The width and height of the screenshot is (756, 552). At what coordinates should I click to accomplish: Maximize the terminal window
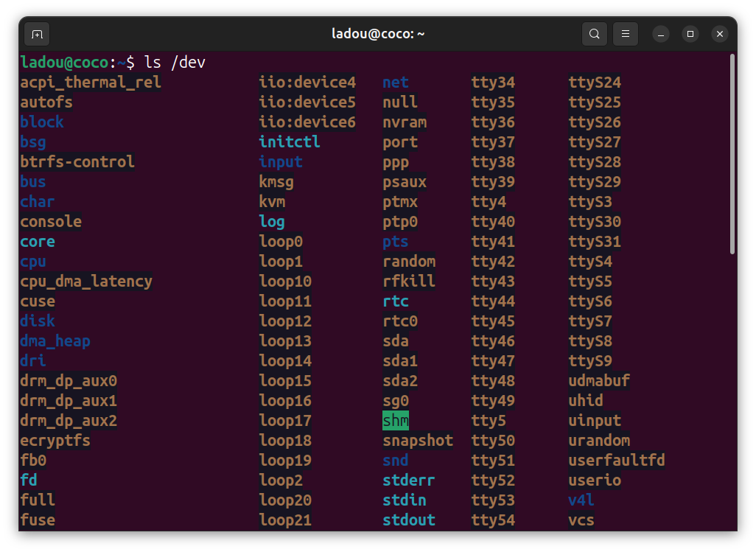[690, 34]
